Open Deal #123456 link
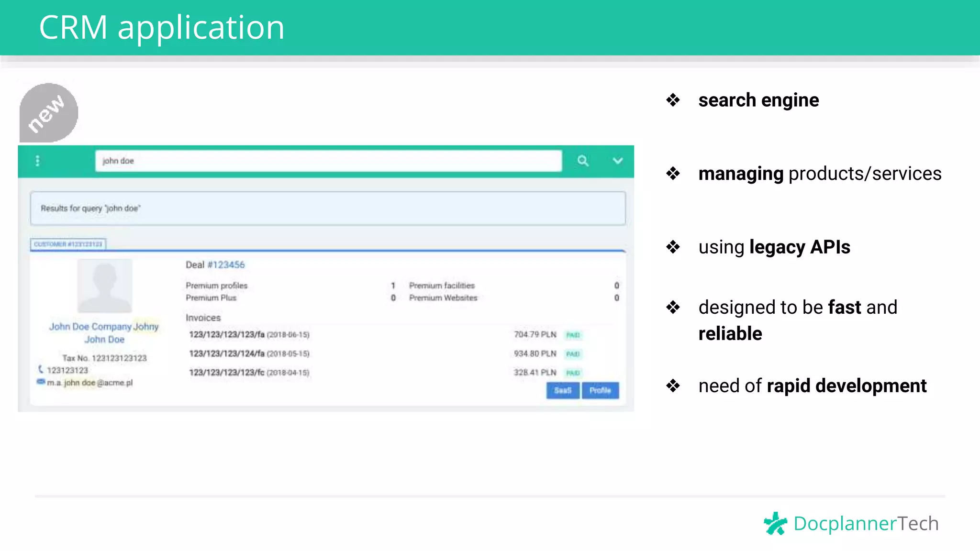 (x=226, y=264)
